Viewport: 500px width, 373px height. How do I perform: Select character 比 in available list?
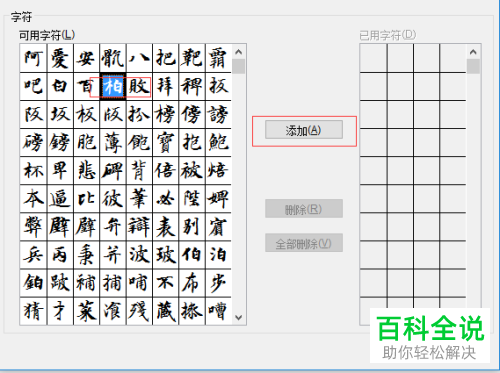[86, 199]
